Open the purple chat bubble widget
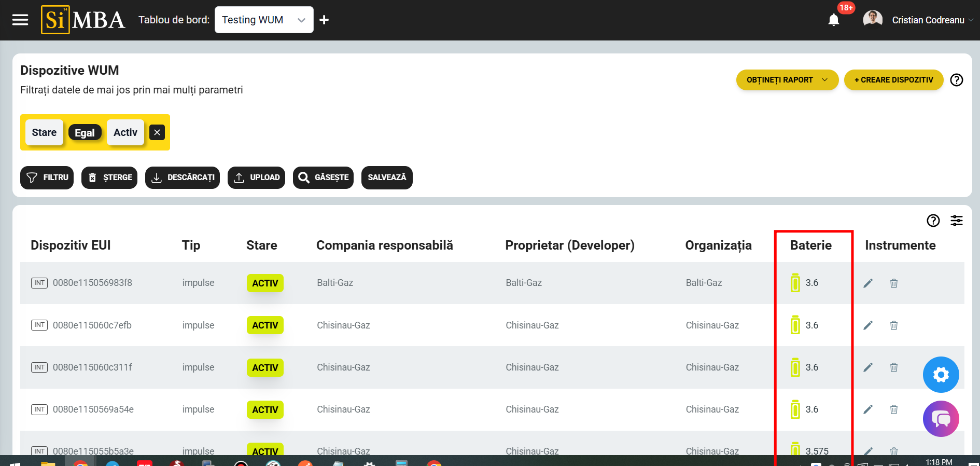Screen dimensions: 980x466 pos(941,418)
